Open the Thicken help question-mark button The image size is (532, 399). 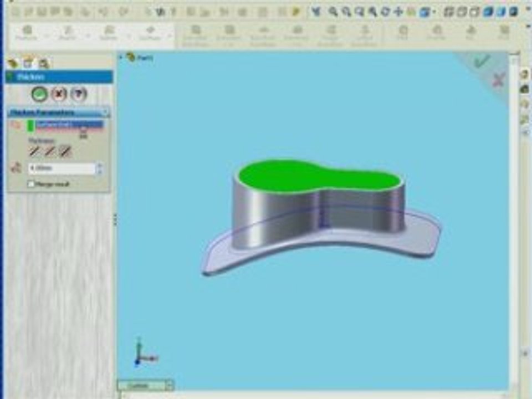[x=78, y=94]
